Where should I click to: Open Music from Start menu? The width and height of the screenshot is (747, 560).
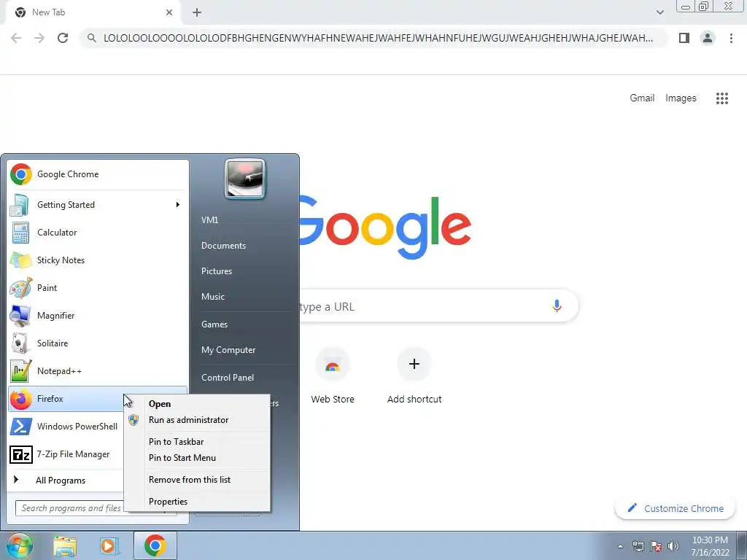tap(212, 297)
